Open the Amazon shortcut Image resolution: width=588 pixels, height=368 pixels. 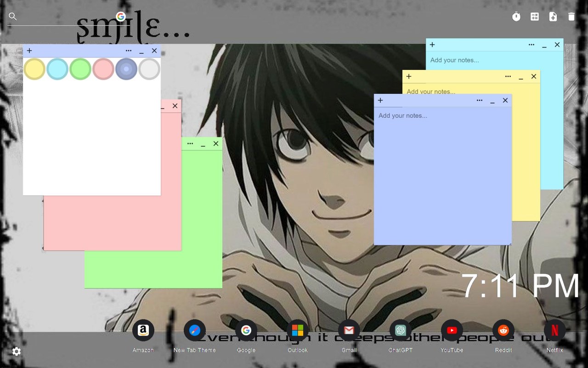[143, 330]
